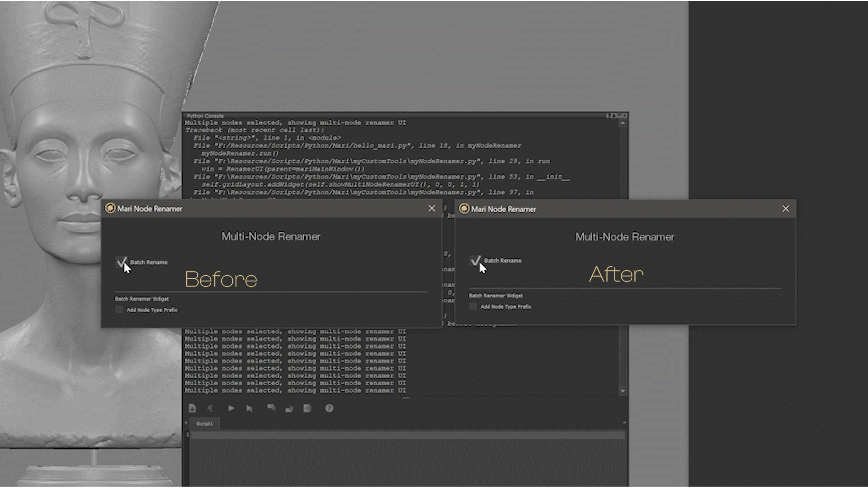This screenshot has height=488, width=868.
Task: Close the left Mari Node Renamer dialog
Action: click(x=432, y=208)
